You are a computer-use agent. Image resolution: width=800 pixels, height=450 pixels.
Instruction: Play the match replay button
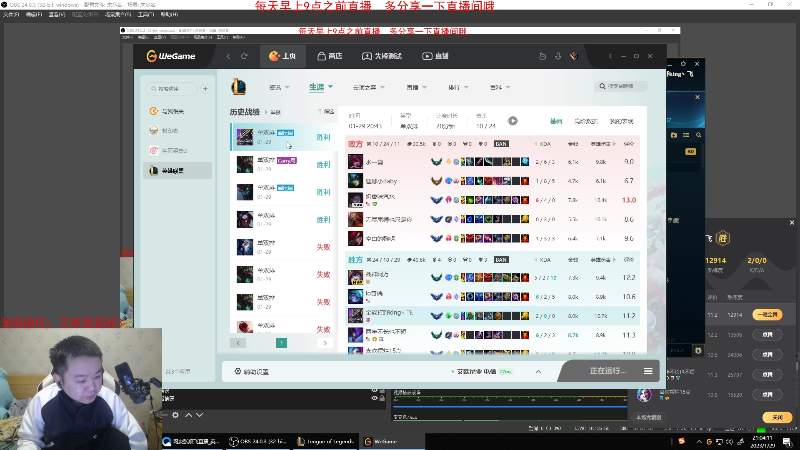(x=513, y=121)
